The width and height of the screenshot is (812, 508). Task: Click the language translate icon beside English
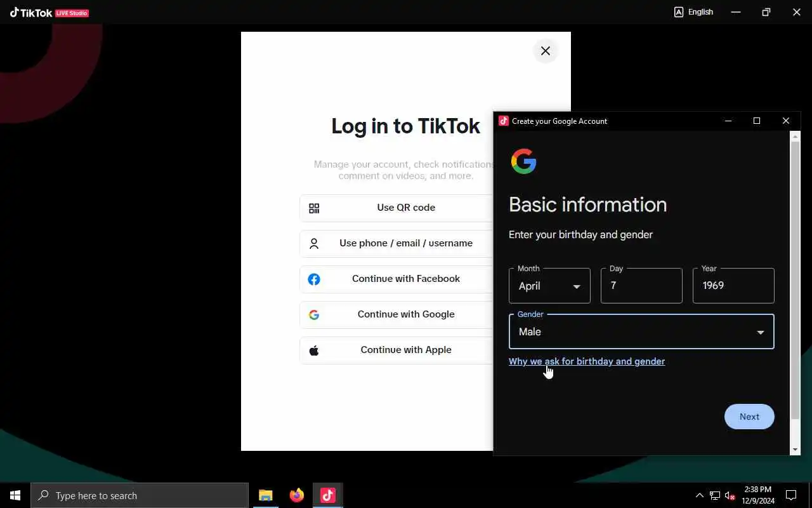pyautogui.click(x=679, y=12)
